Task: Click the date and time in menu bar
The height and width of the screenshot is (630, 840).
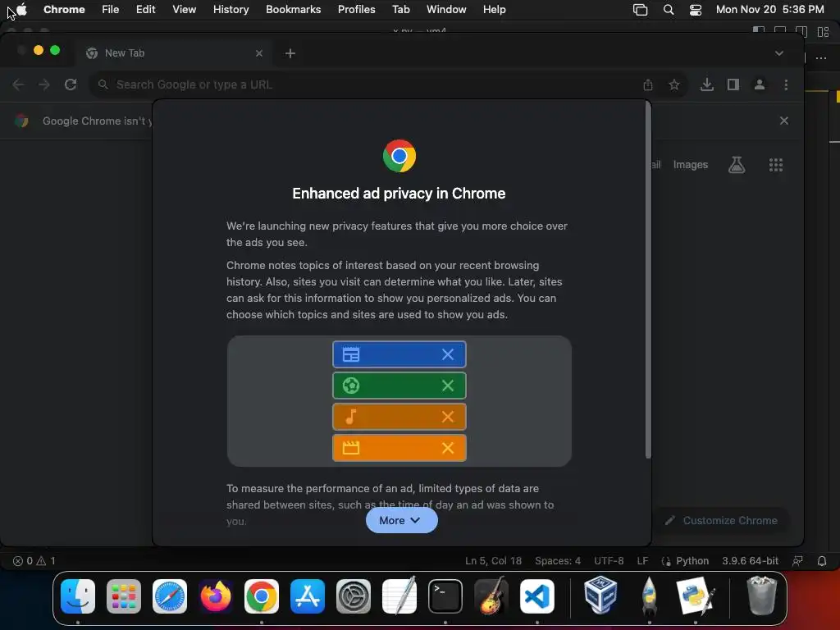Action: [769, 10]
